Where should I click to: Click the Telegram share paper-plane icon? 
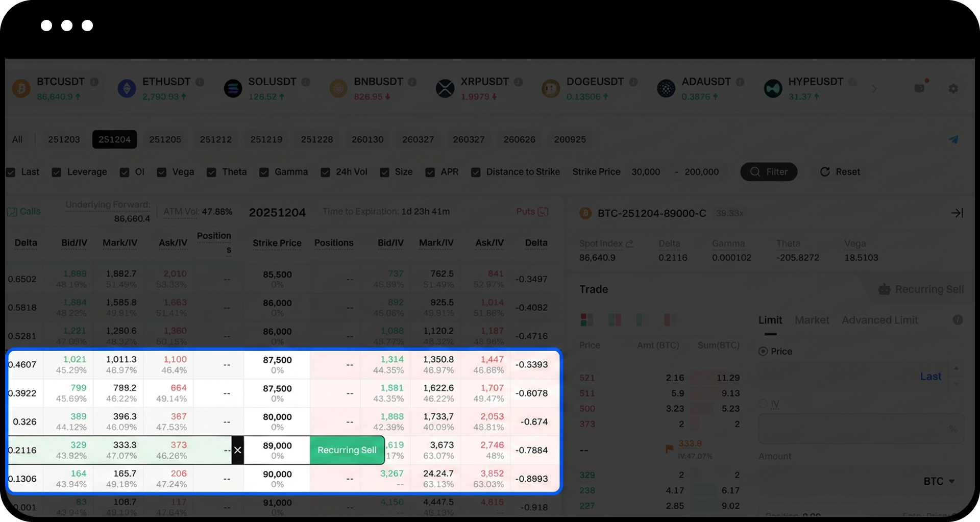click(x=953, y=140)
